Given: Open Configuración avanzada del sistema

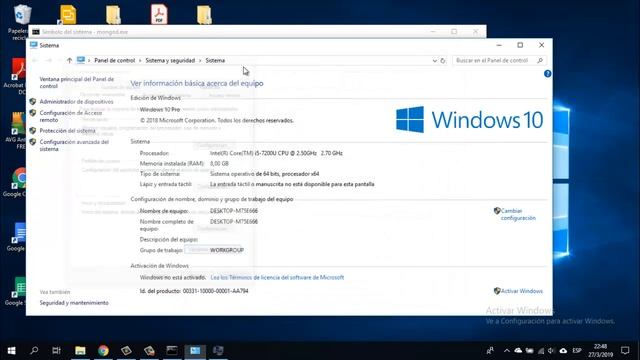Looking at the screenshot, I should (74, 145).
